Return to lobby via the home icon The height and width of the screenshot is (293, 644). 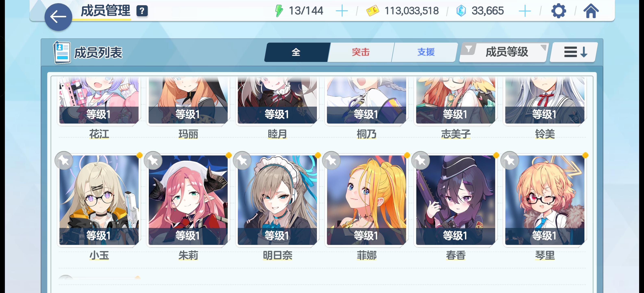point(591,11)
